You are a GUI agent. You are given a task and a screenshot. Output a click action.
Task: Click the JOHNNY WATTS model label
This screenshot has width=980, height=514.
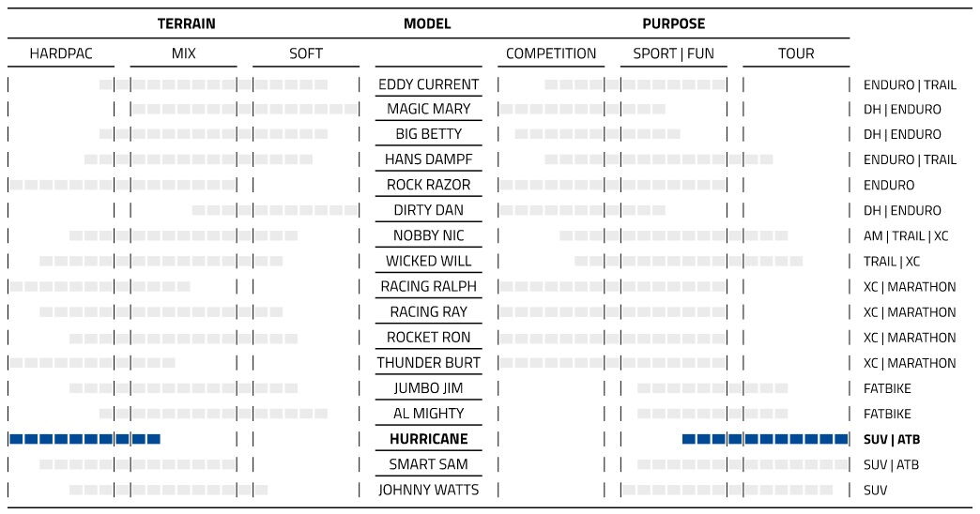click(x=428, y=490)
